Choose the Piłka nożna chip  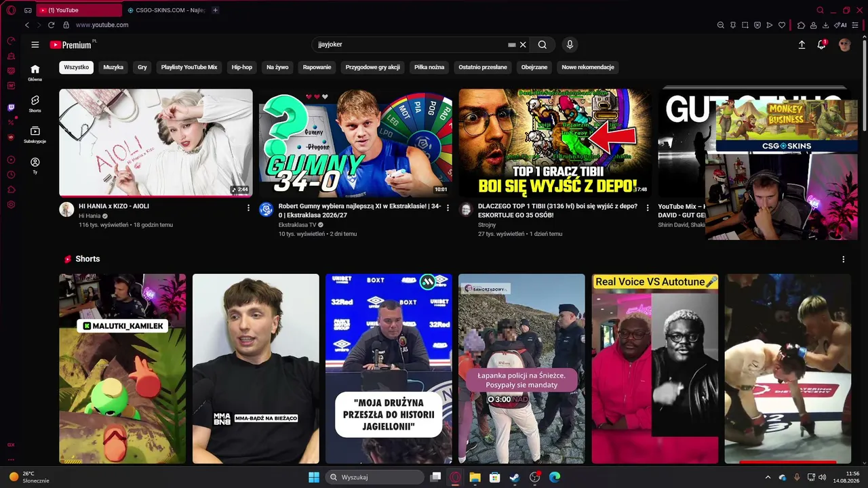pos(429,67)
